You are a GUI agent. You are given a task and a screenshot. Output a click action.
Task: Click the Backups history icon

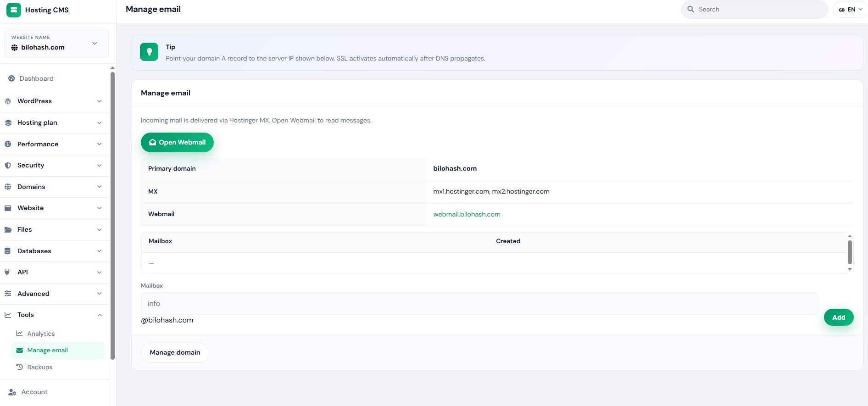[19, 367]
